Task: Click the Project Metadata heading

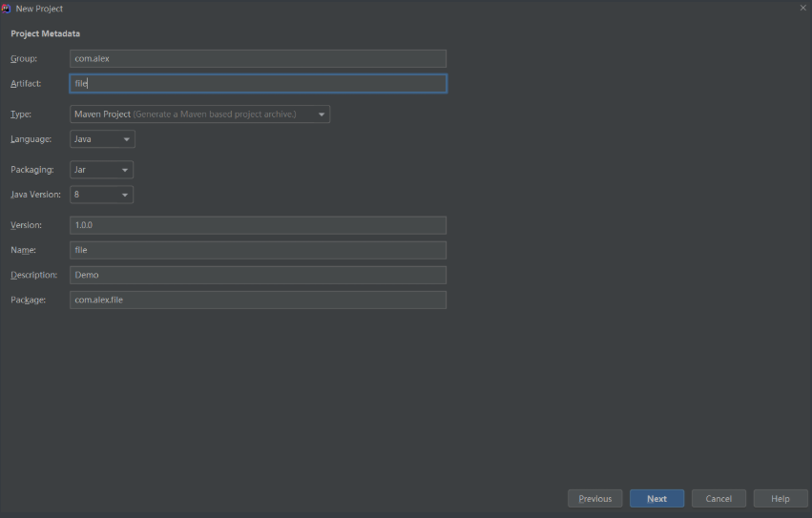Action: click(46, 33)
